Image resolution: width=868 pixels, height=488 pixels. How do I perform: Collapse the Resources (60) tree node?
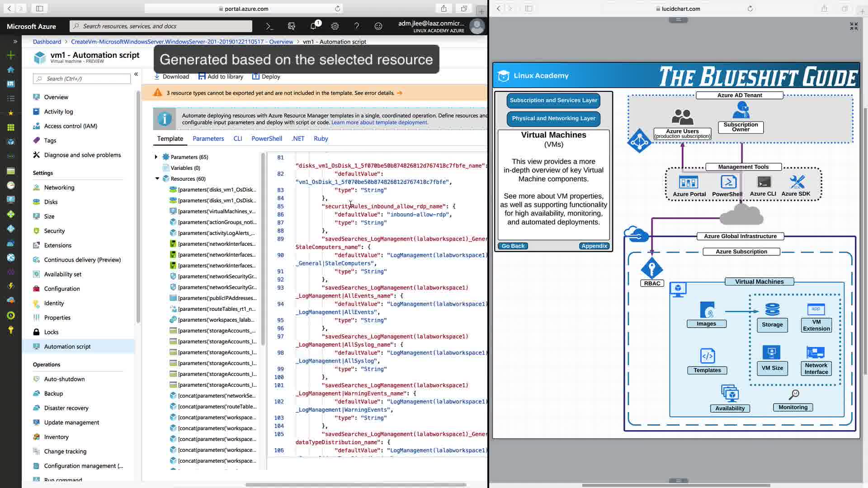tap(157, 178)
